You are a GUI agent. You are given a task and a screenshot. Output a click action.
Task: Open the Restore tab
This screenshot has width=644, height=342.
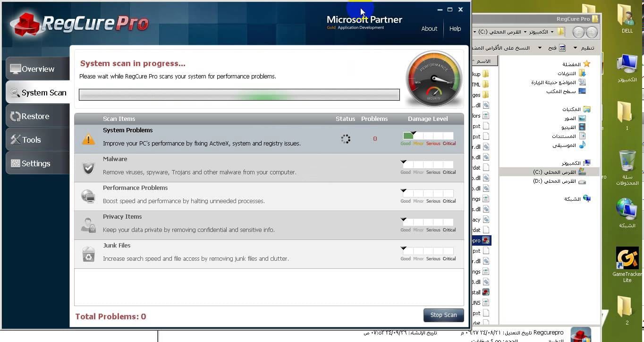[x=38, y=116]
